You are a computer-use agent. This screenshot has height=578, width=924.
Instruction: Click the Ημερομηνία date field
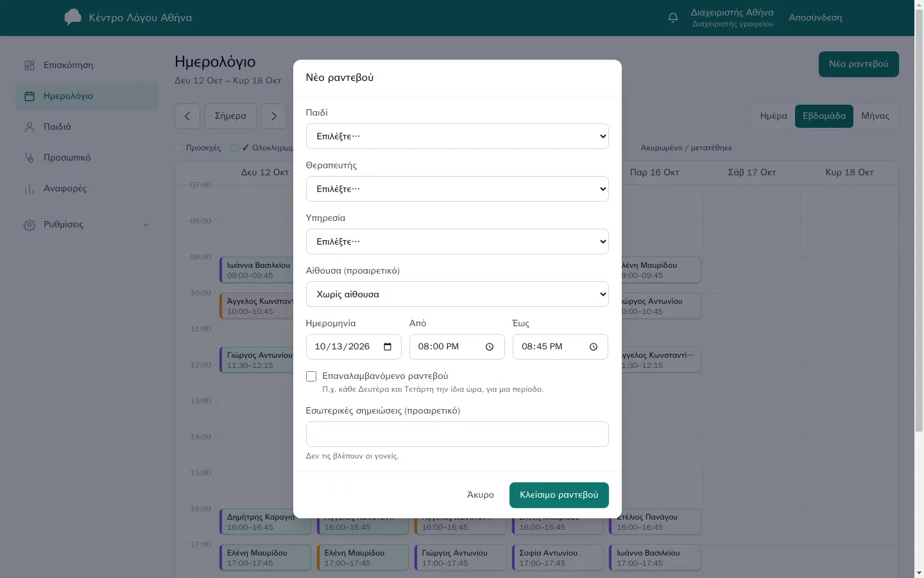pyautogui.click(x=354, y=347)
